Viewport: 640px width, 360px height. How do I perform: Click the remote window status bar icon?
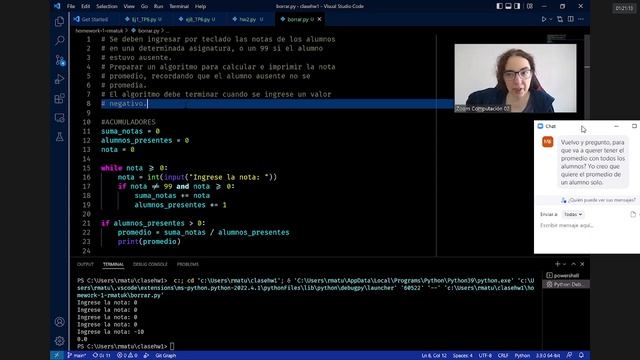coord(56,356)
